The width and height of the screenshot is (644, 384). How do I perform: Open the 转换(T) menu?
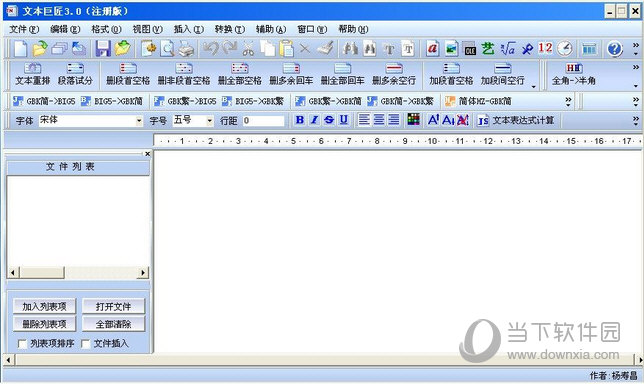230,29
